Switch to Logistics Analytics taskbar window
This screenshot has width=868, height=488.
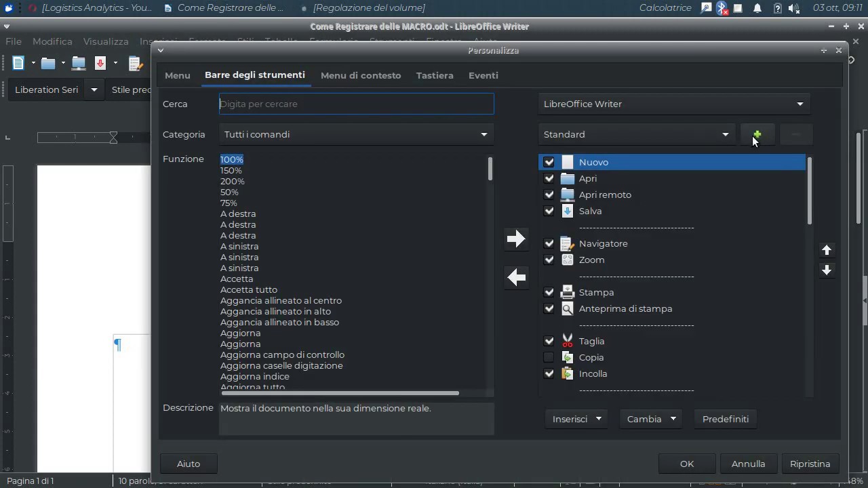pyautogui.click(x=90, y=8)
